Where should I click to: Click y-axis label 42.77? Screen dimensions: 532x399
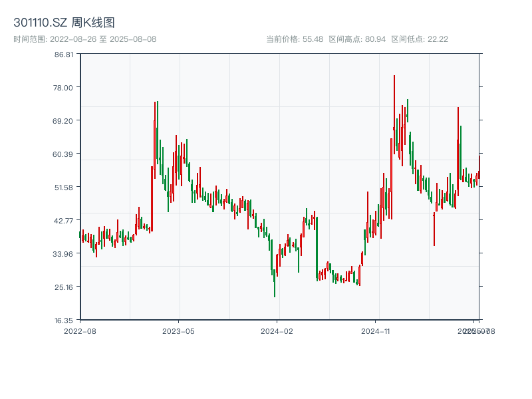[63, 221]
